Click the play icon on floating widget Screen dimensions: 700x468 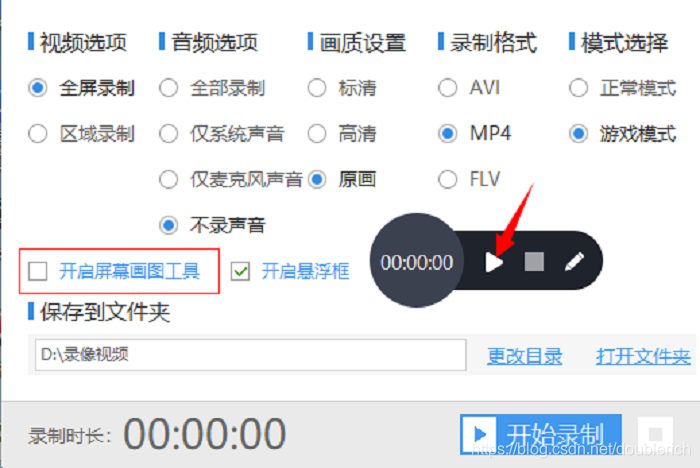494,262
